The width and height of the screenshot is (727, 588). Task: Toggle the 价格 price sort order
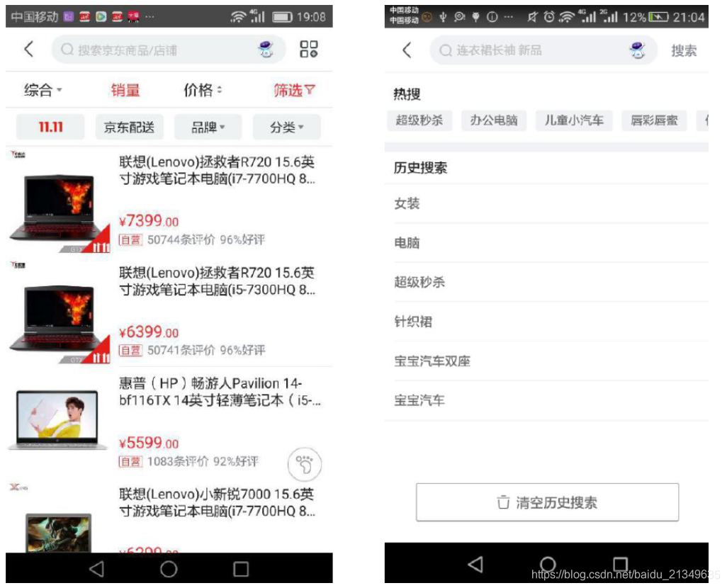(203, 89)
